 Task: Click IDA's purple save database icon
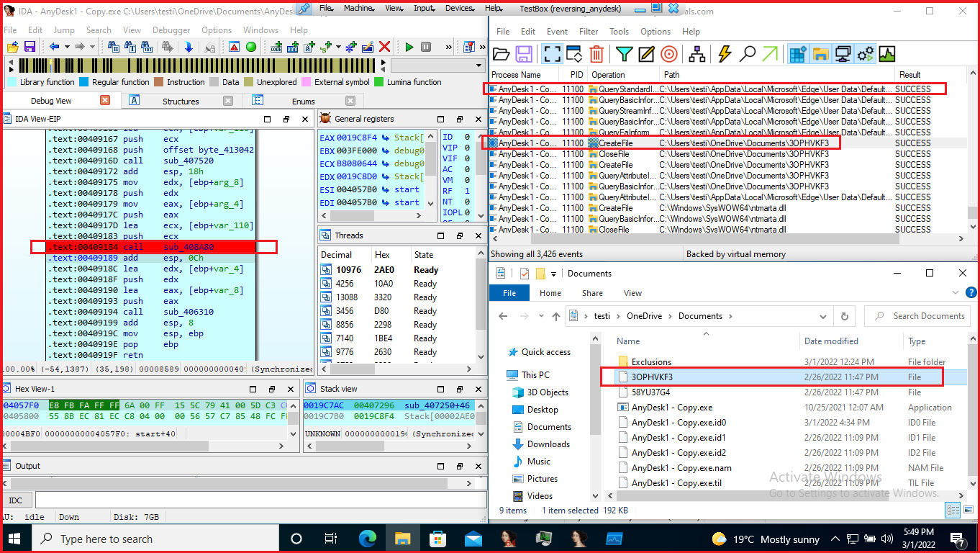coord(30,47)
